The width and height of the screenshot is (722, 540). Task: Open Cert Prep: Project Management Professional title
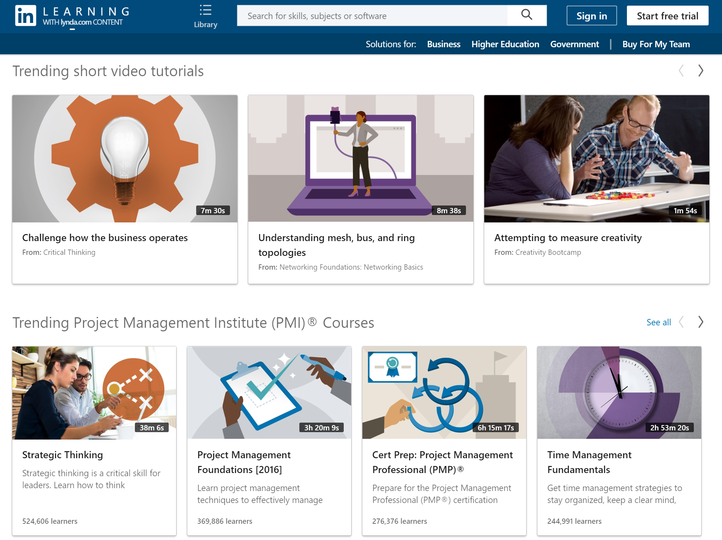[x=443, y=462]
